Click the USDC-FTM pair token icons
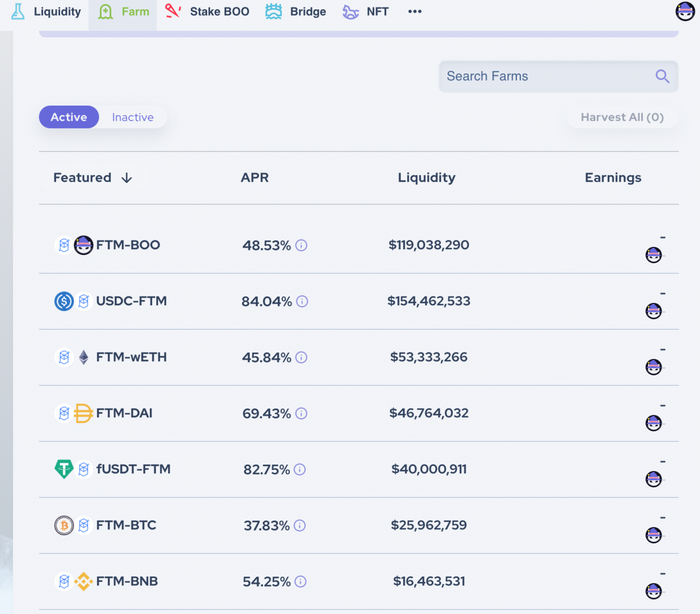 (73, 301)
